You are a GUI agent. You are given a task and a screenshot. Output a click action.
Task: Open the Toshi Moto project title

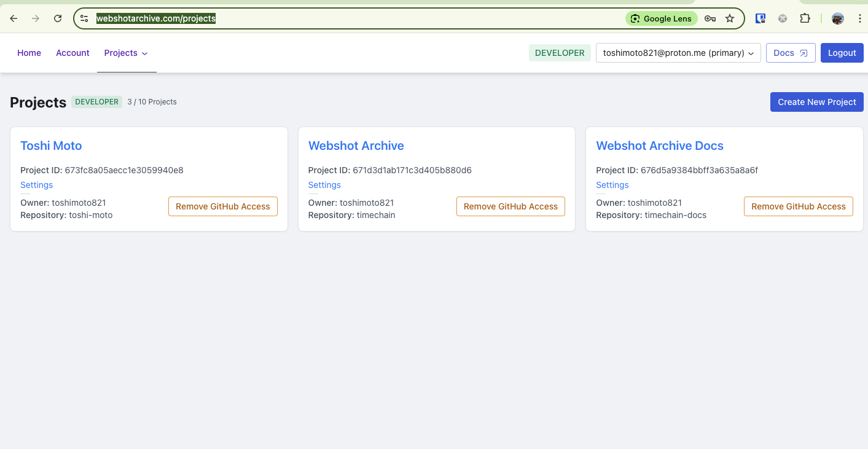(51, 146)
